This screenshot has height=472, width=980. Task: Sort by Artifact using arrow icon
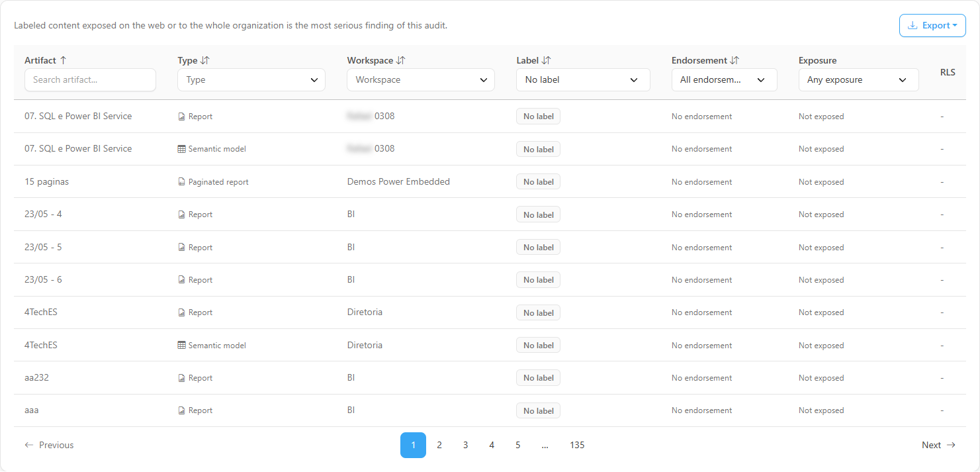pyautogui.click(x=64, y=60)
